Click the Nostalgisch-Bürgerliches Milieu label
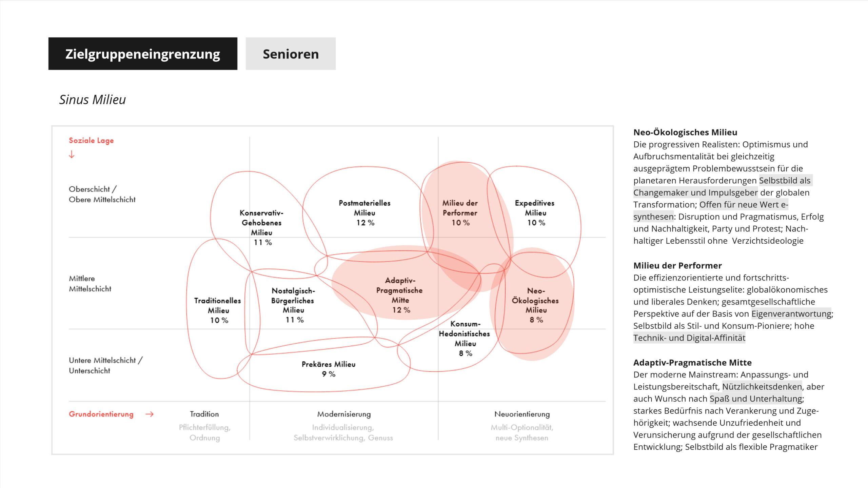 (x=293, y=305)
